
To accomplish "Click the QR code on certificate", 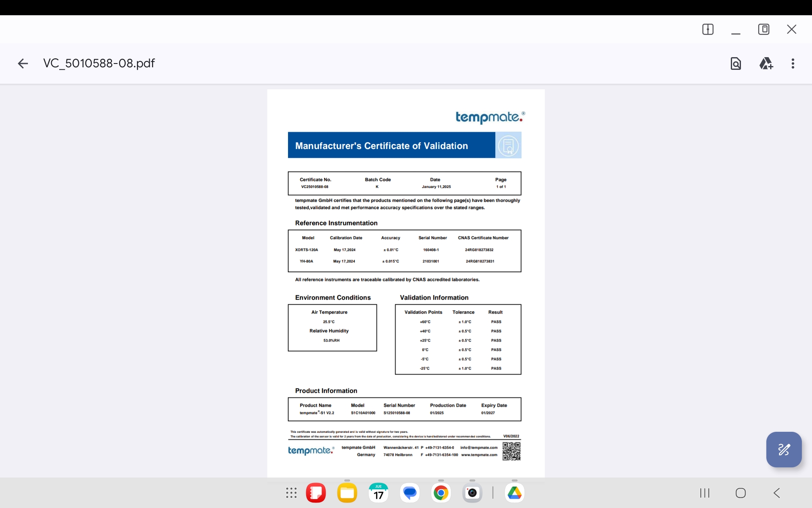I will pos(511,451).
